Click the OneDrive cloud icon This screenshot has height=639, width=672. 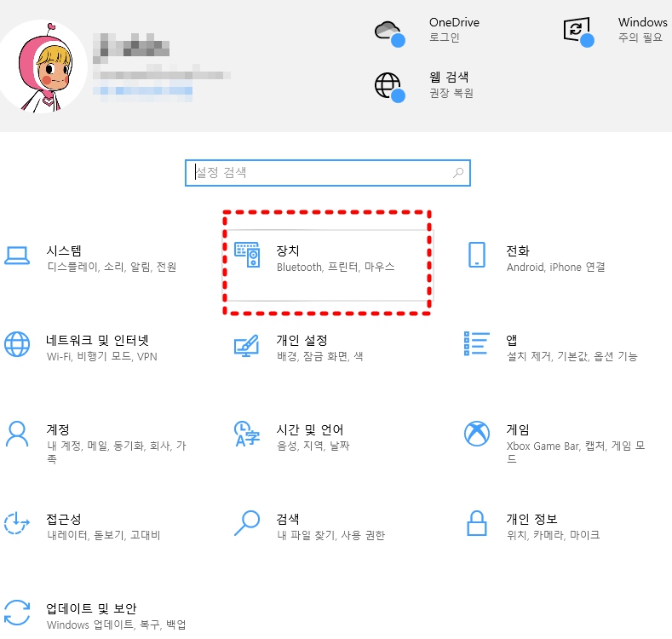(x=389, y=33)
